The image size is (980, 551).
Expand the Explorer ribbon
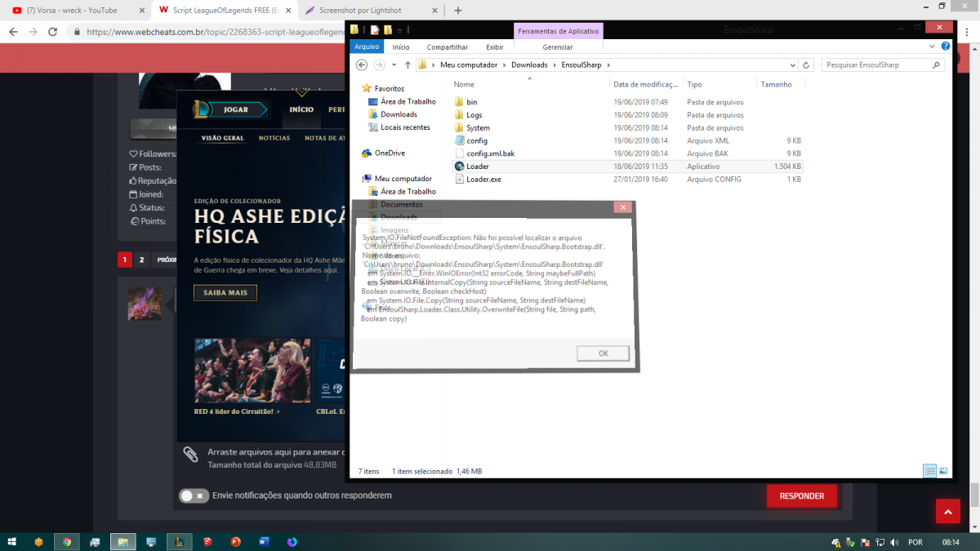pos(933,47)
